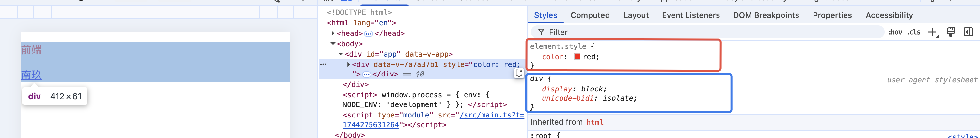This screenshot has height=138, width=980.
Task: Click the New Style Rule plus icon
Action: 932,32
